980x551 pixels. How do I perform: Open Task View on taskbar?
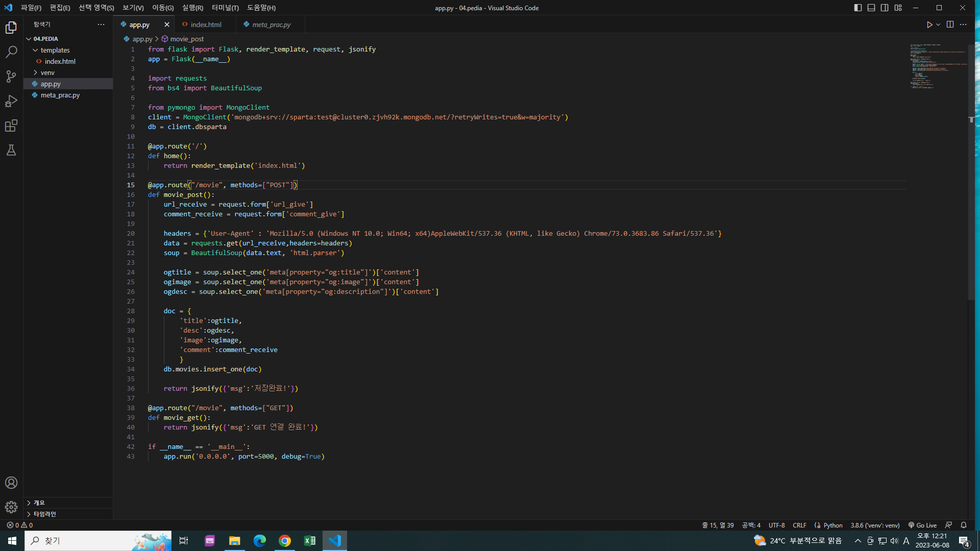(x=184, y=541)
